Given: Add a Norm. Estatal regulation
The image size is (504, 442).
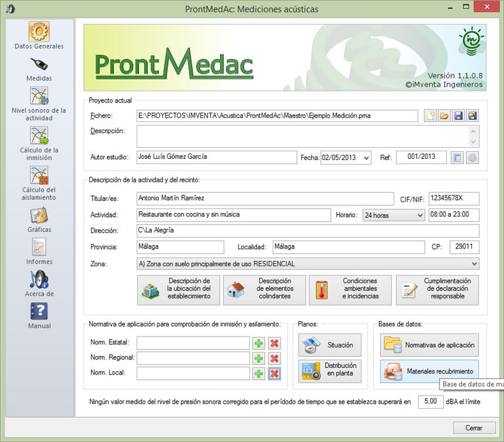Looking at the screenshot, I should [x=258, y=344].
